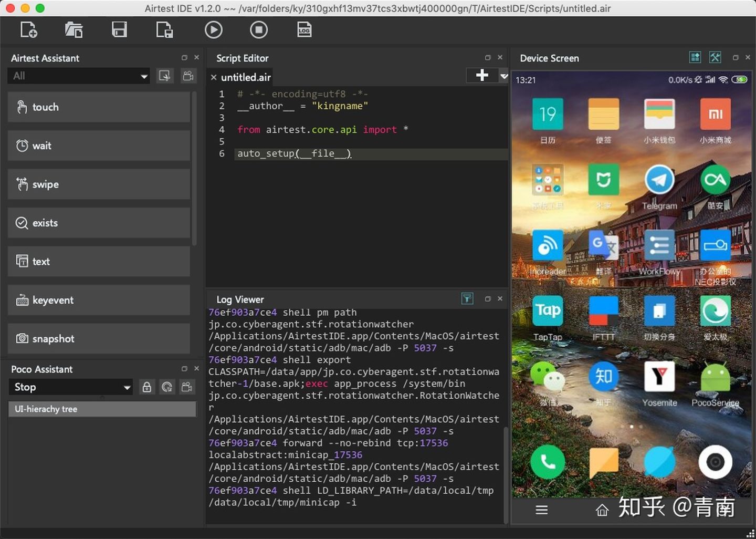Run the script with the play button
This screenshot has width=756, height=539.
pos(213,30)
